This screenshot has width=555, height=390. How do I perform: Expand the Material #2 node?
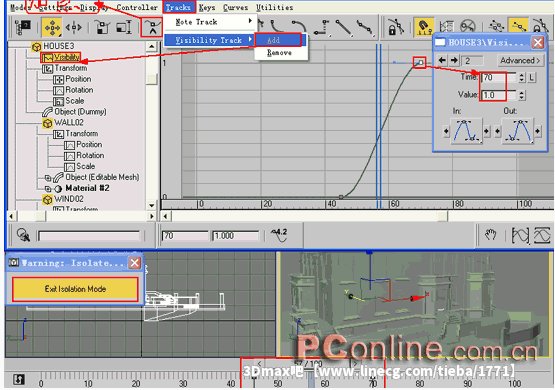click(48, 189)
